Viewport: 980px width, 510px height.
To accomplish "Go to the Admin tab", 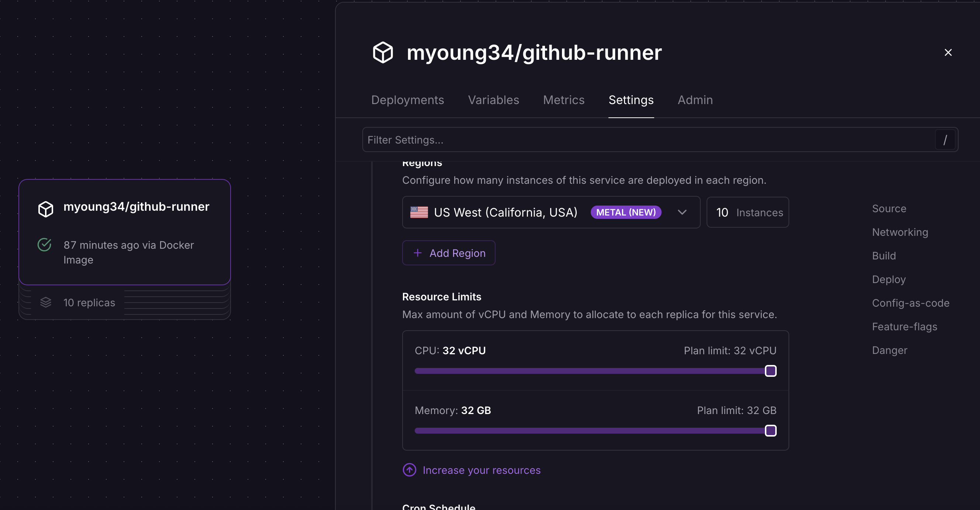I will click(695, 100).
